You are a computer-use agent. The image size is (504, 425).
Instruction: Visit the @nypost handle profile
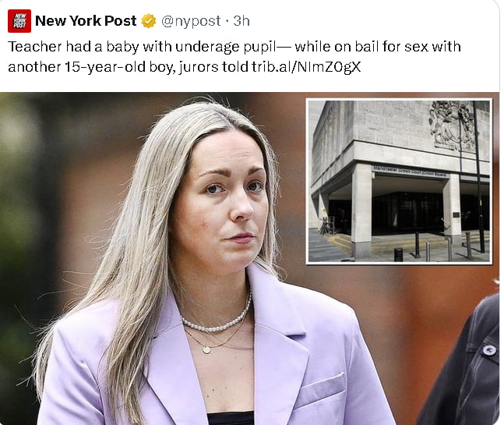(191, 21)
